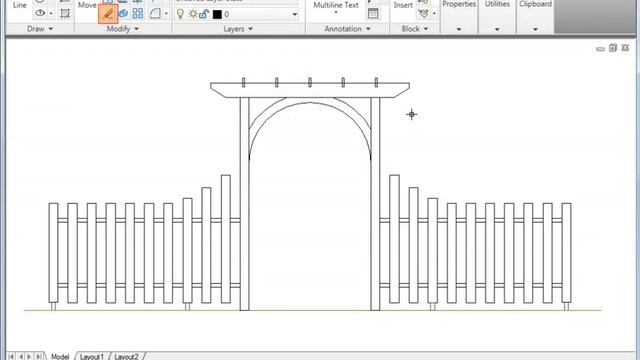Expand the Layers panel
The image size is (640, 360).
tap(238, 29)
